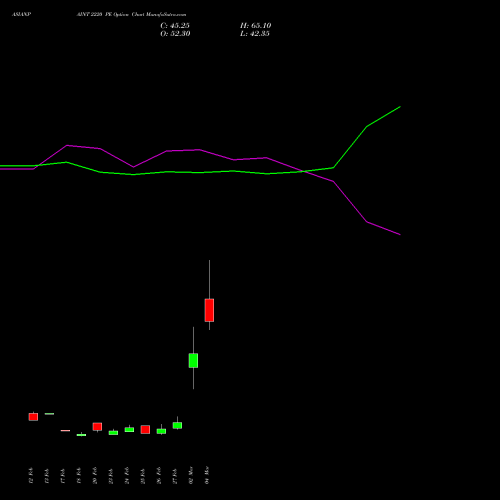Click the 26 Feb date axis label
The width and height of the screenshot is (500, 500).
click(159, 476)
